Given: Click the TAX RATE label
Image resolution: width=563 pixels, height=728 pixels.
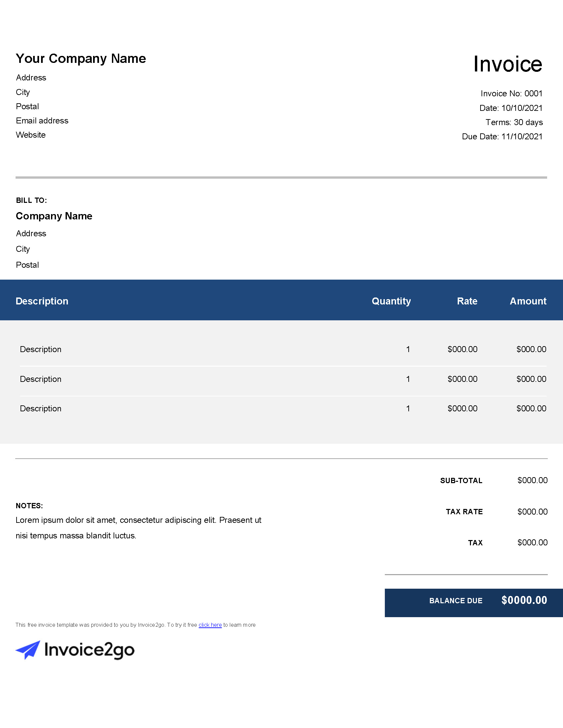Looking at the screenshot, I should (x=464, y=512).
